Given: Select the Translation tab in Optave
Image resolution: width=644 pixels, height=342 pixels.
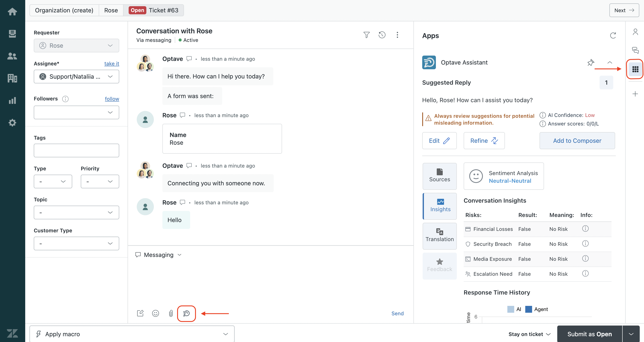Looking at the screenshot, I should 440,236.
